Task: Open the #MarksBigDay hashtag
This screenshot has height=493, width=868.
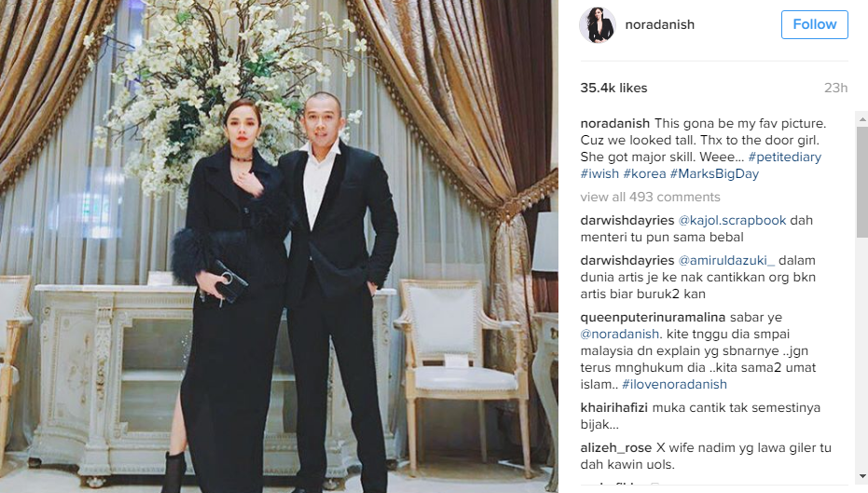Action: (x=714, y=173)
